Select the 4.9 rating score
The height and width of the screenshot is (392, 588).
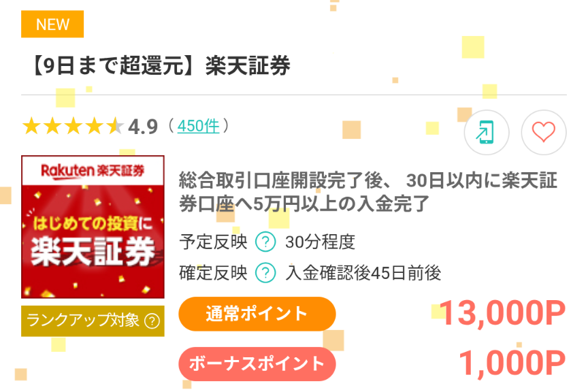pyautogui.click(x=142, y=127)
